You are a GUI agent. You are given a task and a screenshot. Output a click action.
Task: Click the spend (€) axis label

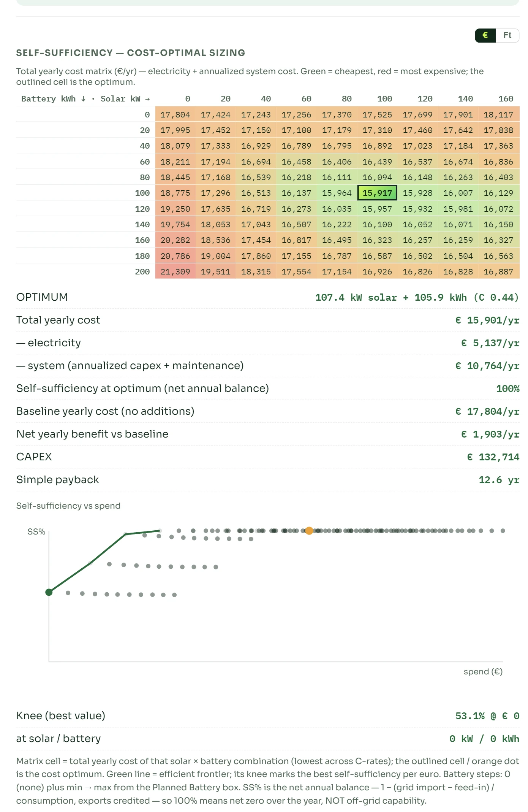[x=483, y=671]
